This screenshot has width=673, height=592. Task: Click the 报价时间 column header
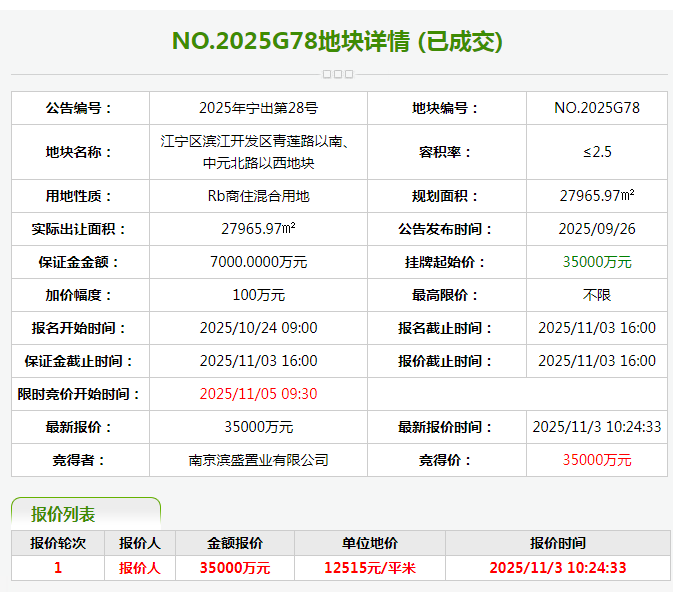coord(557,543)
